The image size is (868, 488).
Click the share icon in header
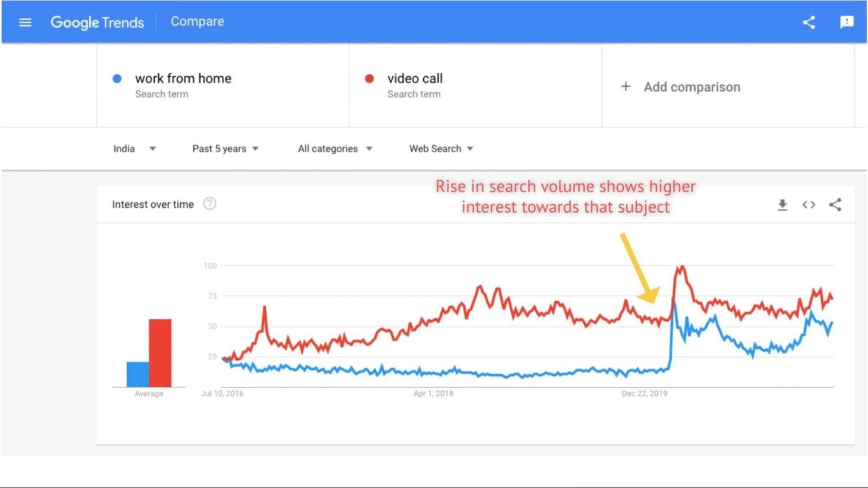tap(809, 23)
